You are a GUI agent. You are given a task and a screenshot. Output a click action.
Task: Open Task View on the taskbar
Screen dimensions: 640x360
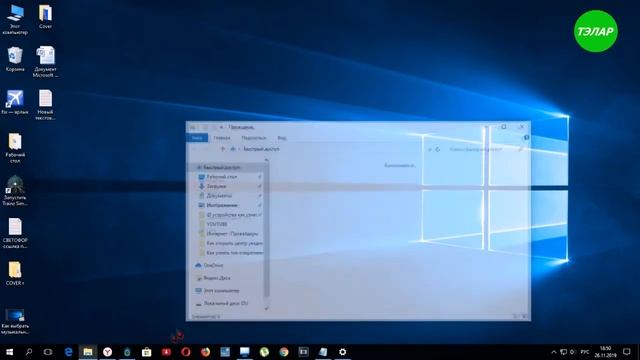(48, 352)
